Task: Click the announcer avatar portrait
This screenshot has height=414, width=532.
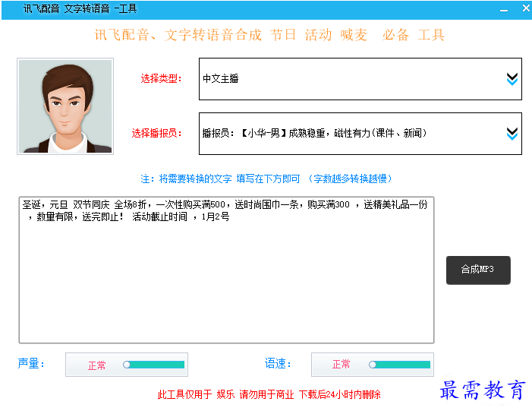Action: (x=65, y=106)
